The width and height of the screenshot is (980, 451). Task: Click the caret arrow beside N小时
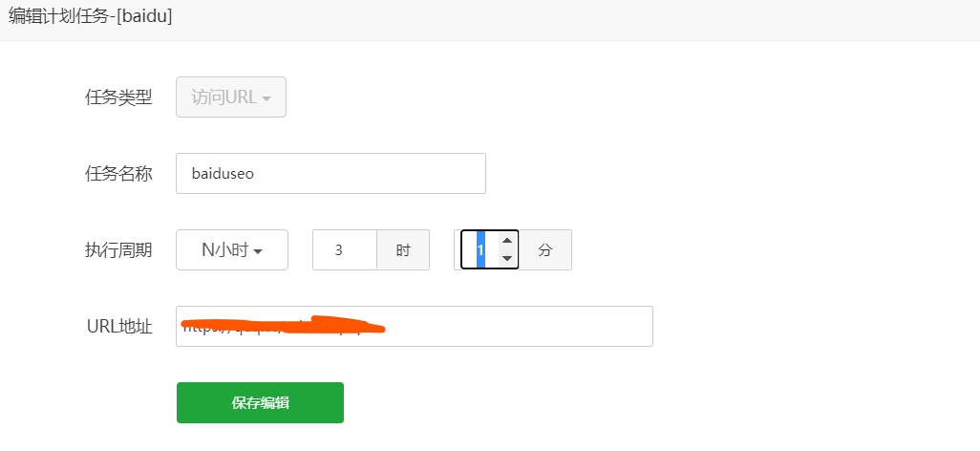[258, 251]
